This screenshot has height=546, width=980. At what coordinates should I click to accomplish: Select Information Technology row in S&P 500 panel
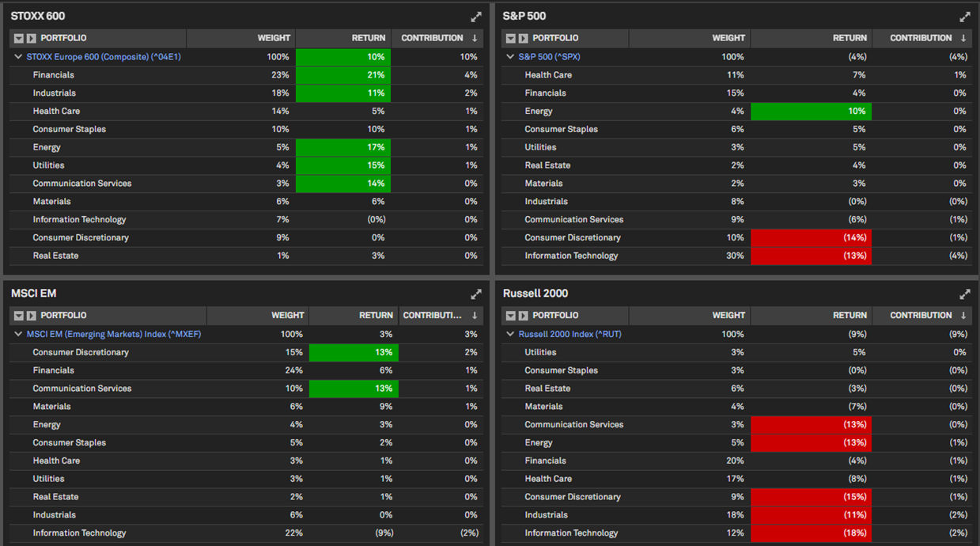pos(737,256)
